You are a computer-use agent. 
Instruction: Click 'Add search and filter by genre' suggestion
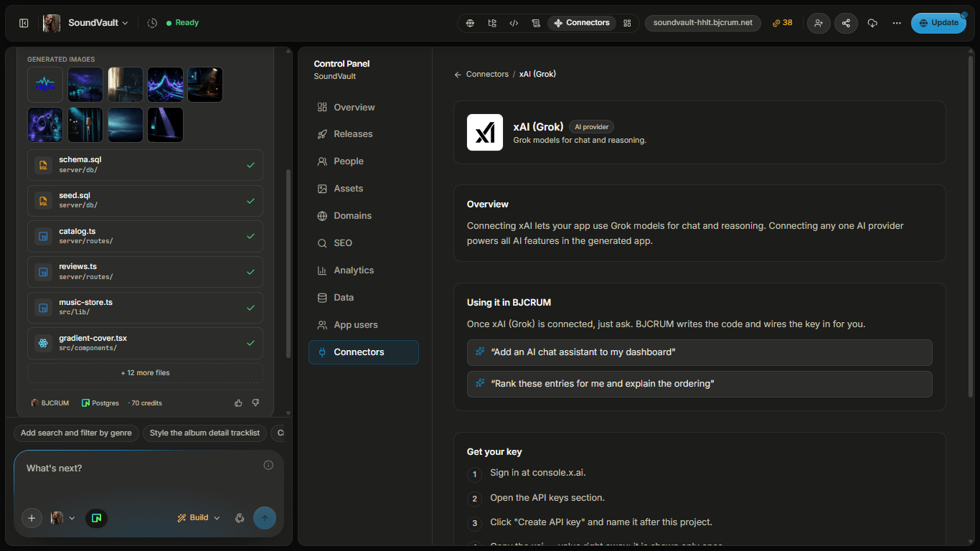[76, 433]
